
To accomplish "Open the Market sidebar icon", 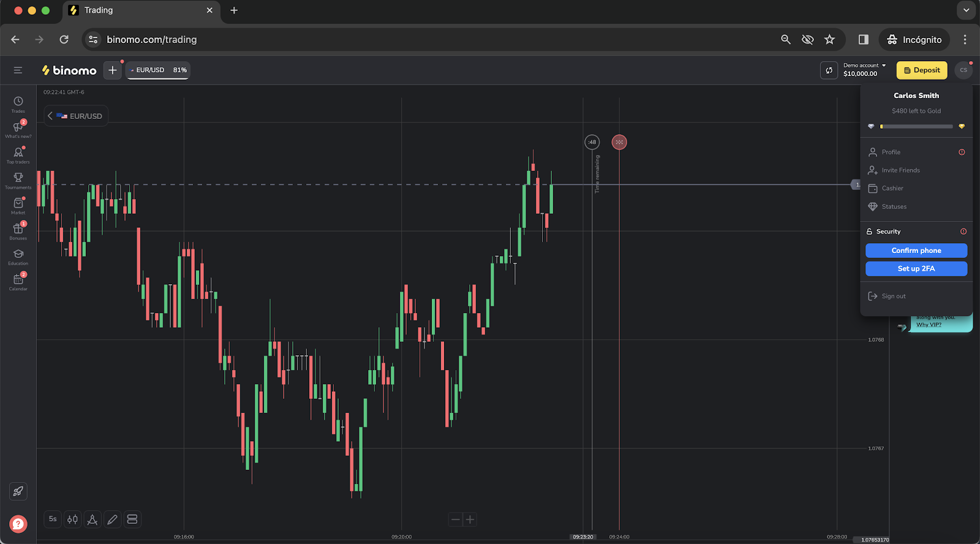I will coord(18,205).
